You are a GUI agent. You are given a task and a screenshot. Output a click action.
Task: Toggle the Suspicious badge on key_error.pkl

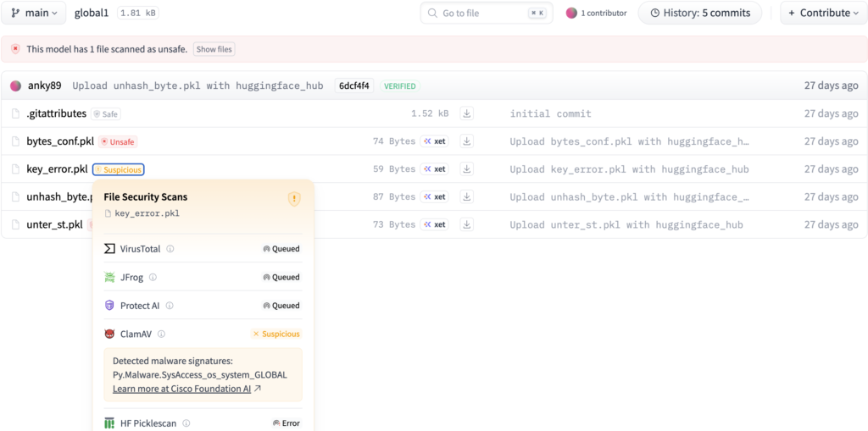[119, 169]
